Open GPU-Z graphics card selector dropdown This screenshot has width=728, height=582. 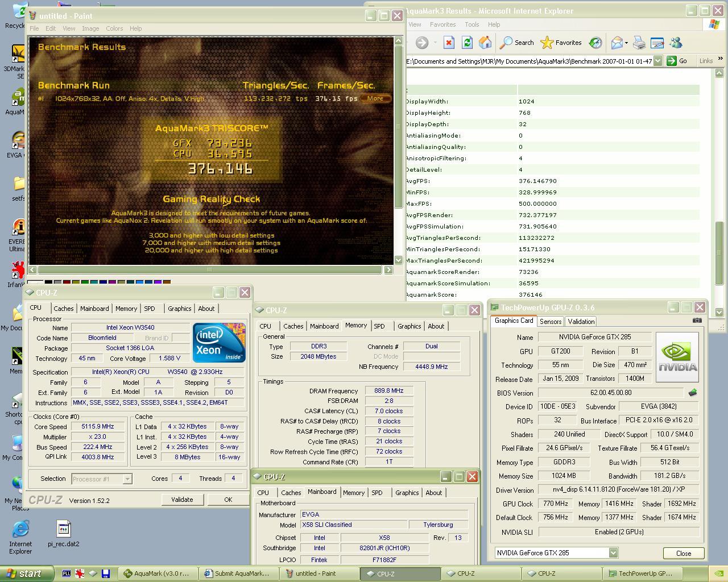click(613, 552)
